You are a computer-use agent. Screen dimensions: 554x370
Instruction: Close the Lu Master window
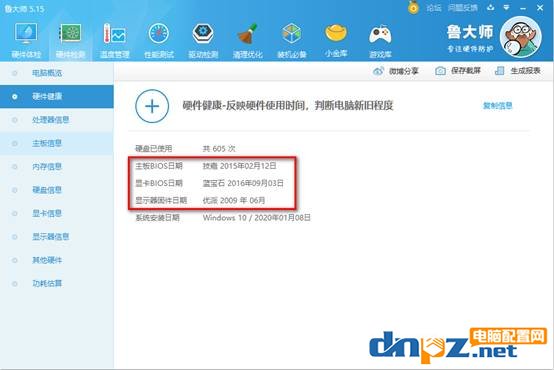[540, 7]
